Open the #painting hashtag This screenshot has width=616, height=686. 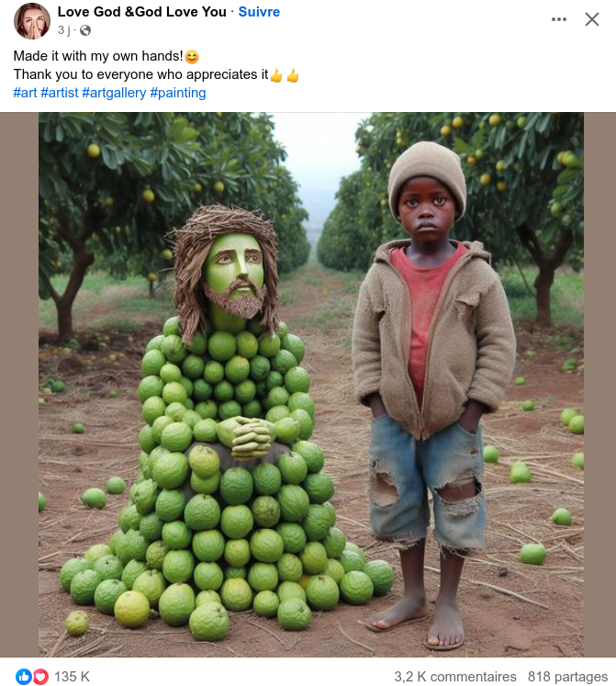click(x=177, y=93)
